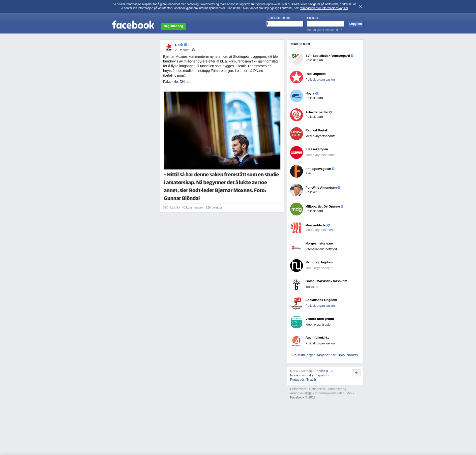Open the Høyre page name
This screenshot has height=455, width=476.
point(310,93)
